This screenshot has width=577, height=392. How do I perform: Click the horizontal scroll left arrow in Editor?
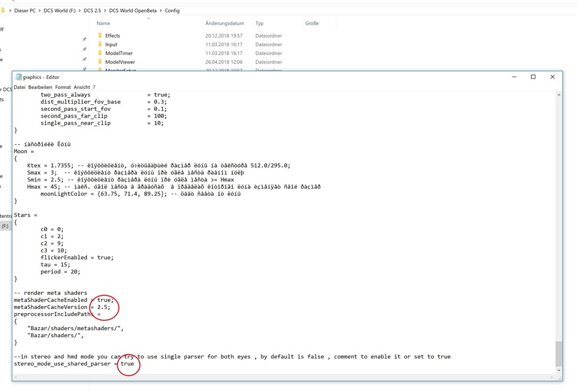(16, 377)
